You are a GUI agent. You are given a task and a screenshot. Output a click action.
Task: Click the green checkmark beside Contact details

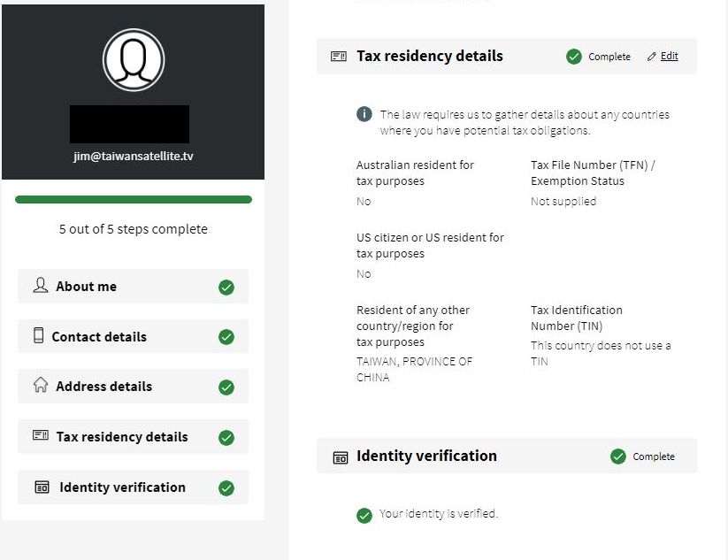[226, 336]
